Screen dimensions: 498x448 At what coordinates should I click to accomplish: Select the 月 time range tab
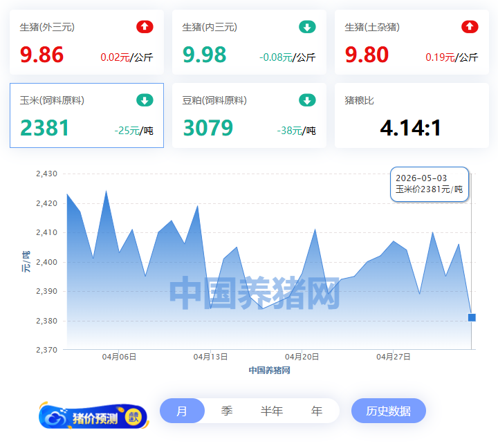182,411
